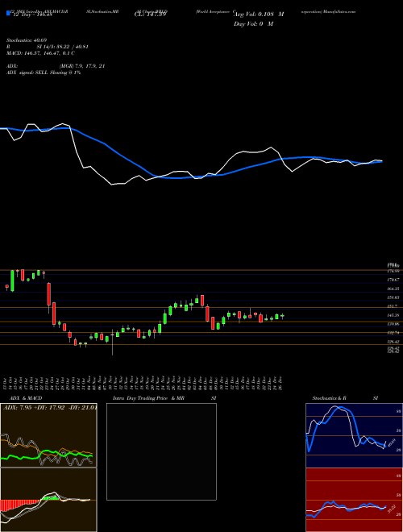403x532 pixels.
Task: Select the 'ADX signal: SELL Slowing @ 1%' text
Action: (x=44, y=73)
